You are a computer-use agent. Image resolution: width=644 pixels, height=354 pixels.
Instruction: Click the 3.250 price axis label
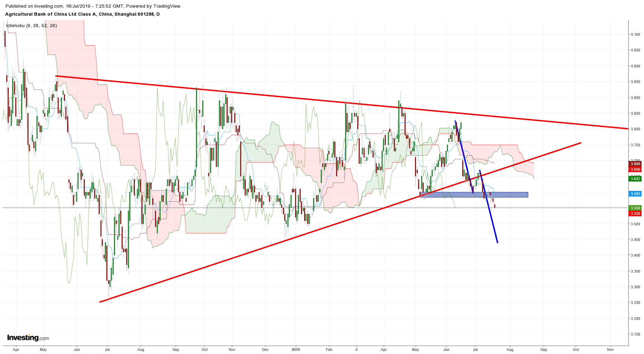point(635,303)
